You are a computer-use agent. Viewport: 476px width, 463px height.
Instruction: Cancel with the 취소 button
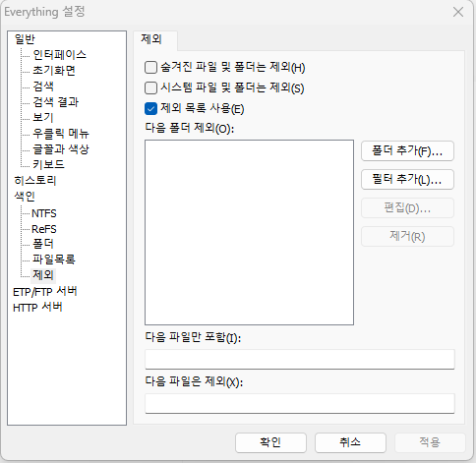350,442
